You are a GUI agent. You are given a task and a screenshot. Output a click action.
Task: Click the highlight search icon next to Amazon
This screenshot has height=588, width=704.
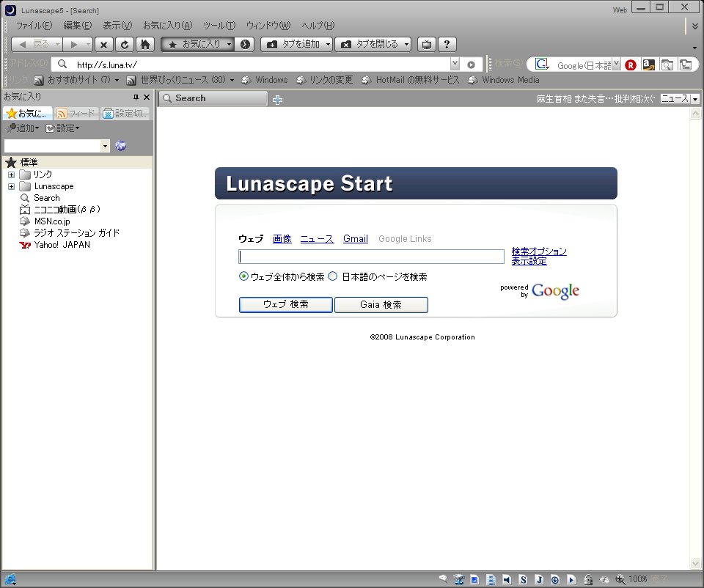tap(667, 65)
